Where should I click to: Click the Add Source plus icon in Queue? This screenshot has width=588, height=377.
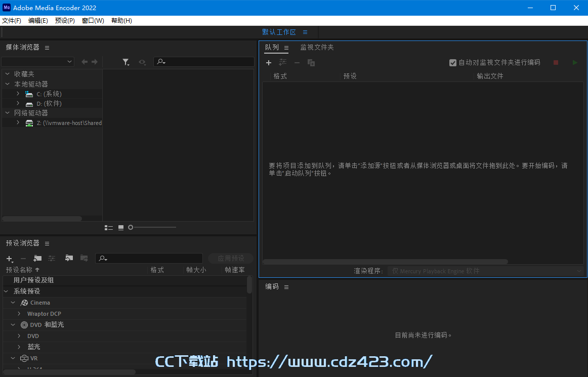tap(269, 63)
